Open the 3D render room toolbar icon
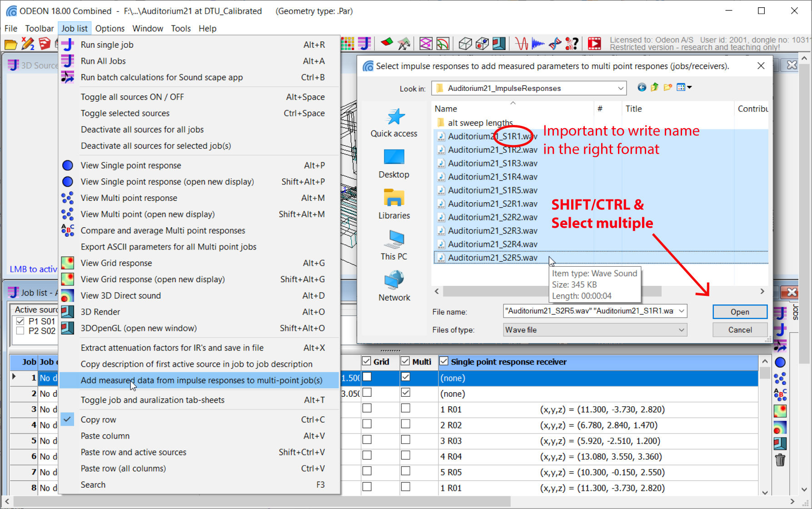 (499, 44)
